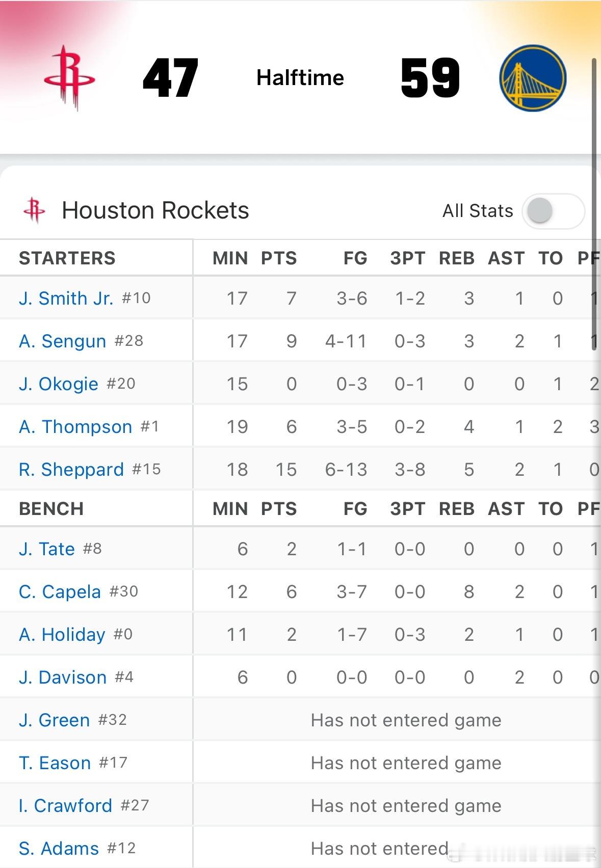Open J. Tate player page
The height and width of the screenshot is (868, 601).
point(46,549)
